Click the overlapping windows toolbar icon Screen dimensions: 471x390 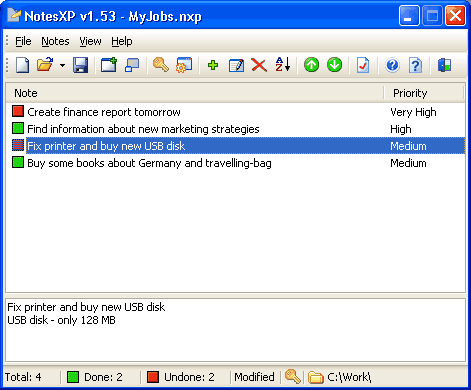(x=132, y=65)
